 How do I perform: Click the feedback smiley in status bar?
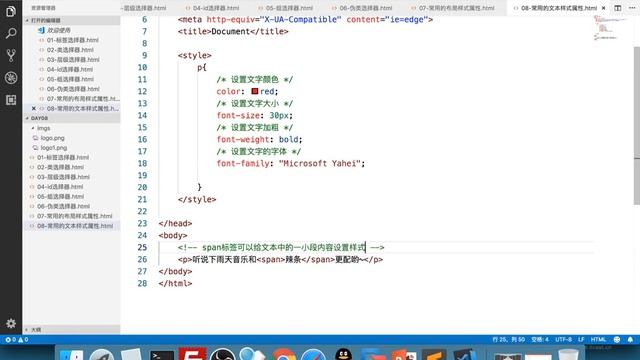[617, 340]
